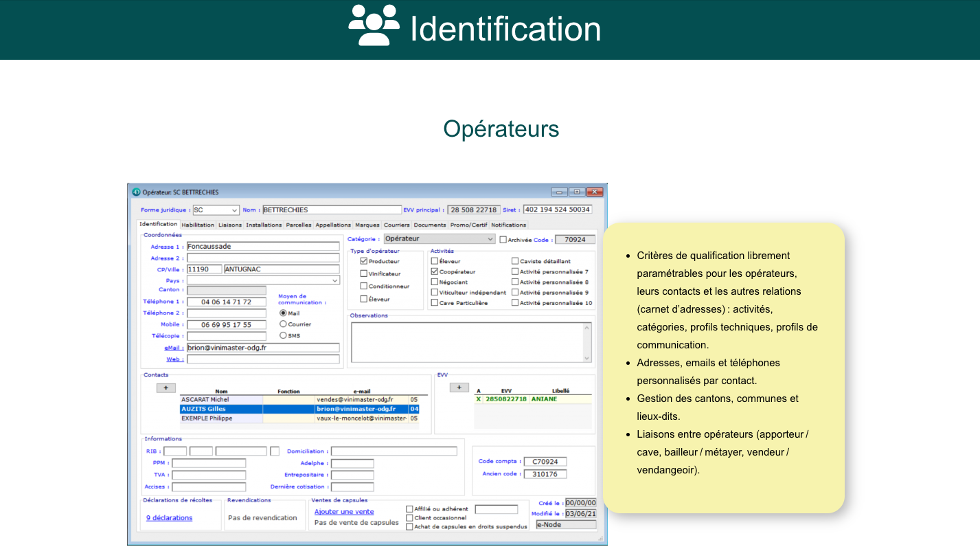Viewport: 980px width, 549px height.
Task: Tick Activité personnalisée 7
Action: 515,271
